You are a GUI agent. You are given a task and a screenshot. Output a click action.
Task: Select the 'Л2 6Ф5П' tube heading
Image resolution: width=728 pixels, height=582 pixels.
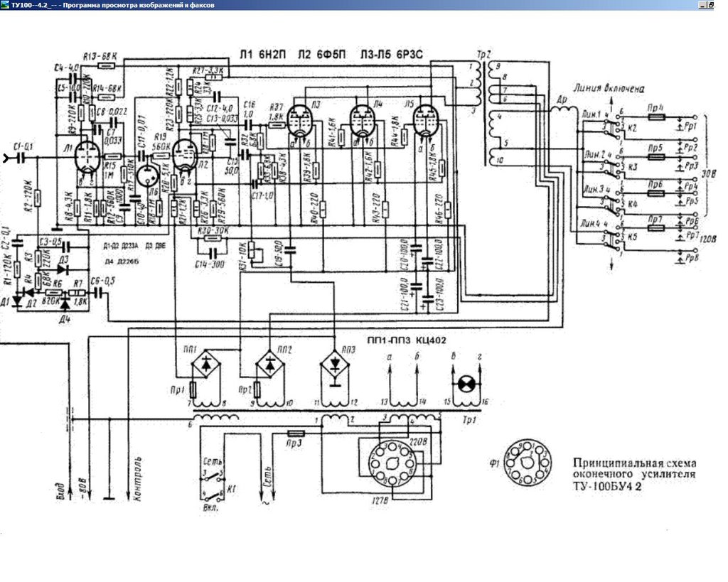tap(322, 54)
